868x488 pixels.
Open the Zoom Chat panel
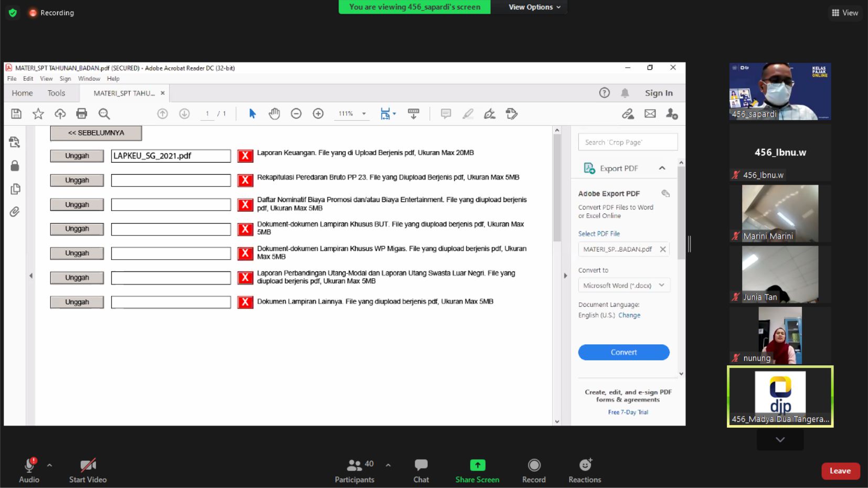[421, 465]
